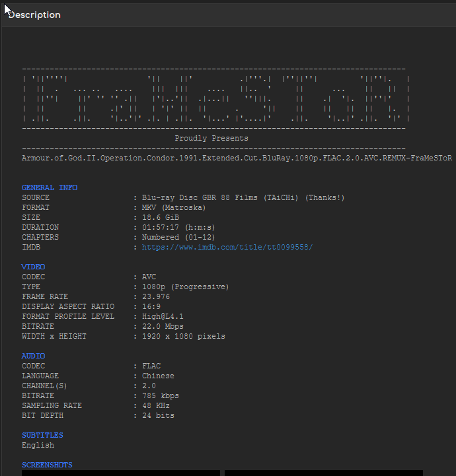Click the CHAPTERS label

pyautogui.click(x=40, y=237)
